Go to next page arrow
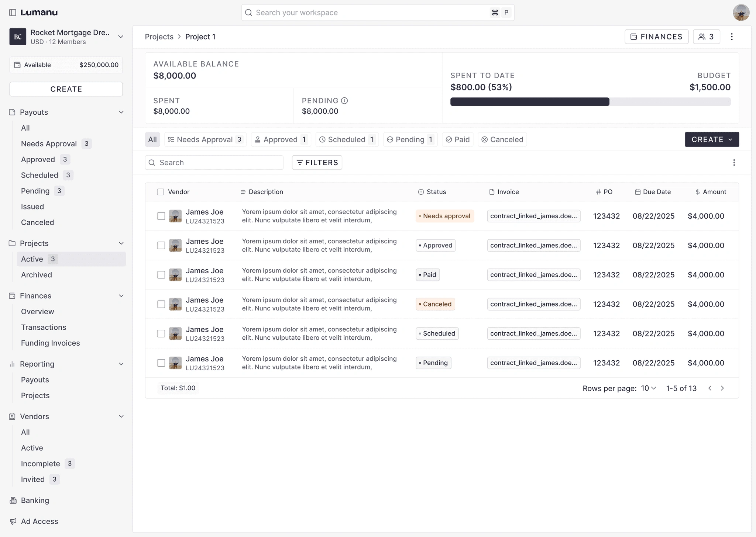 (x=722, y=388)
